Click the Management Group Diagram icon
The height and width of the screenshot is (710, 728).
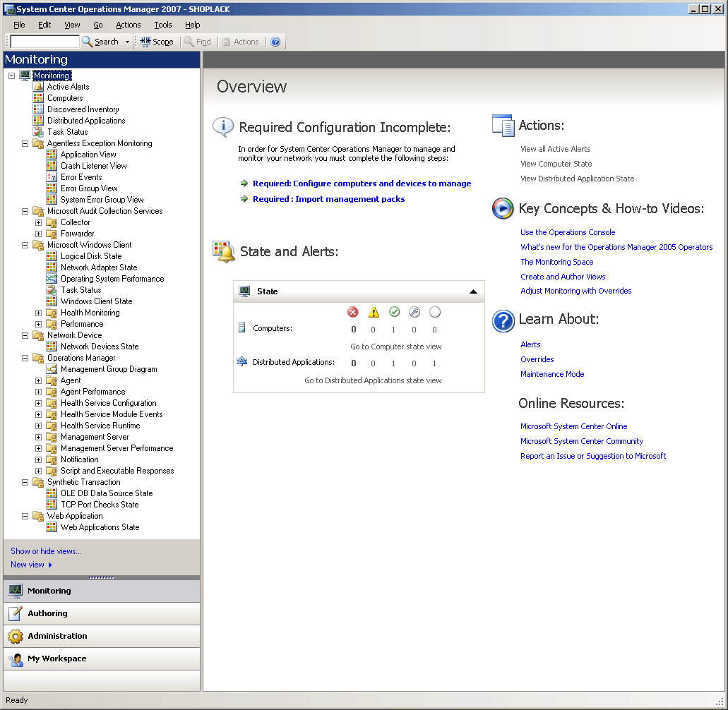(x=52, y=369)
